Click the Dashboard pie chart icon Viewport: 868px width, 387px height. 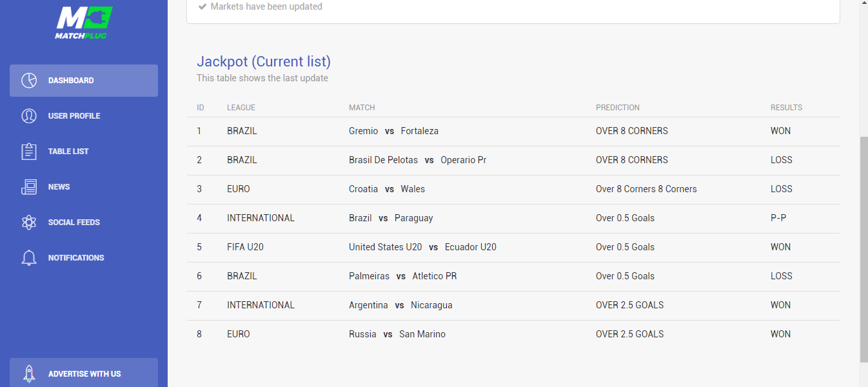(x=29, y=81)
